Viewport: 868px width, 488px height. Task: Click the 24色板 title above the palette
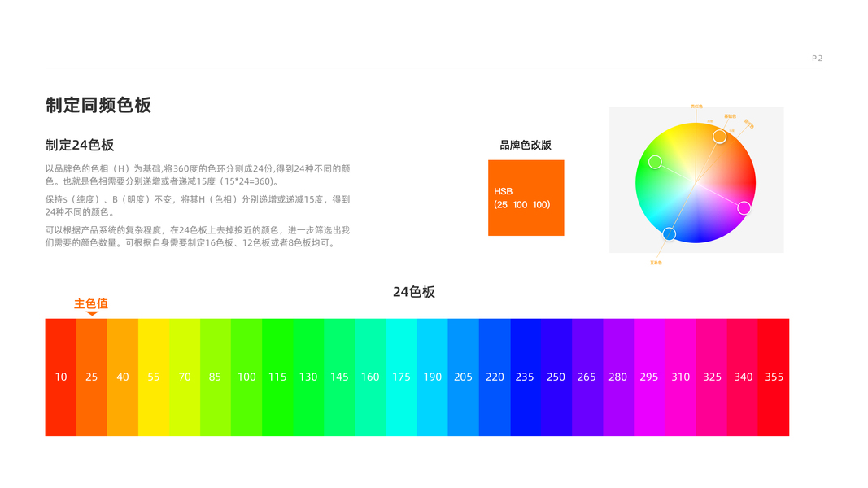coord(414,292)
